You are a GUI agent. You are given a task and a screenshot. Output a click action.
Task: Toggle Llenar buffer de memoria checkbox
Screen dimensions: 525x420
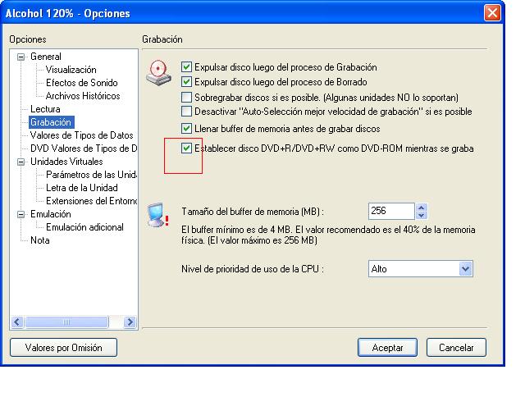point(186,128)
